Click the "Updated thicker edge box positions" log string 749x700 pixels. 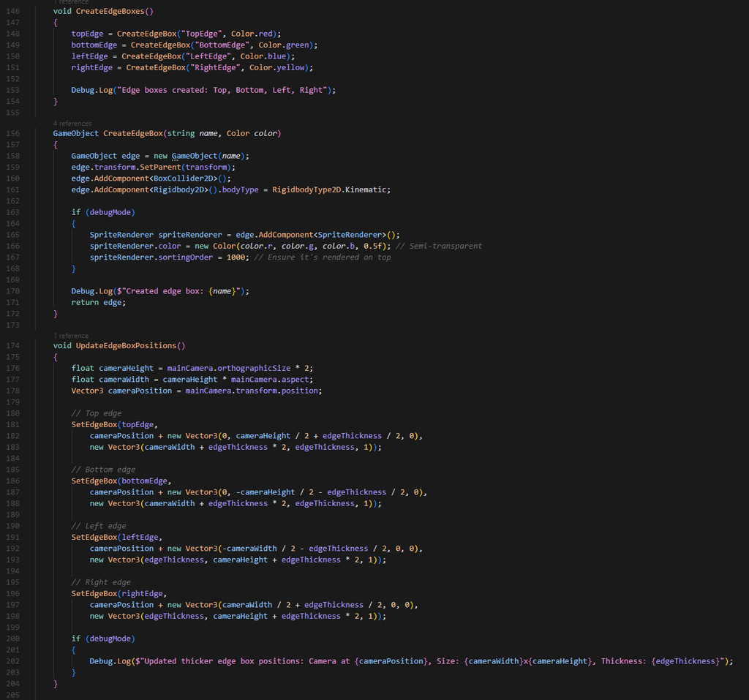pyautogui.click(x=432, y=661)
